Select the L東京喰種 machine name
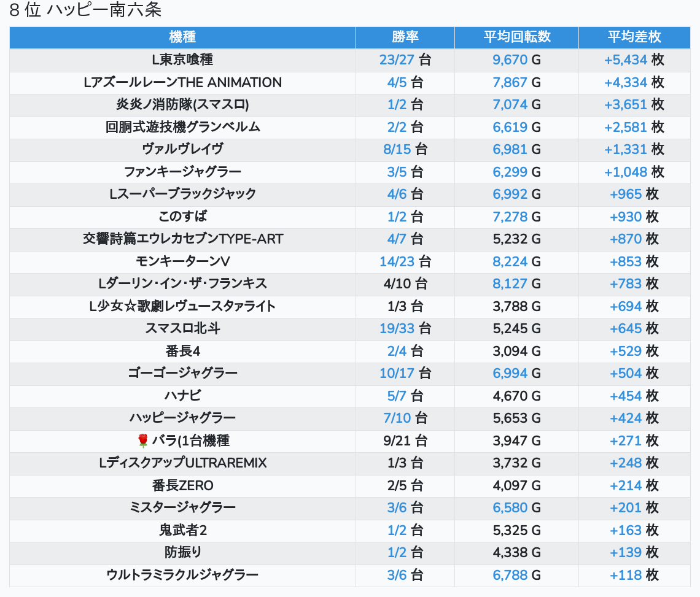This screenshot has height=597, width=700. (182, 60)
